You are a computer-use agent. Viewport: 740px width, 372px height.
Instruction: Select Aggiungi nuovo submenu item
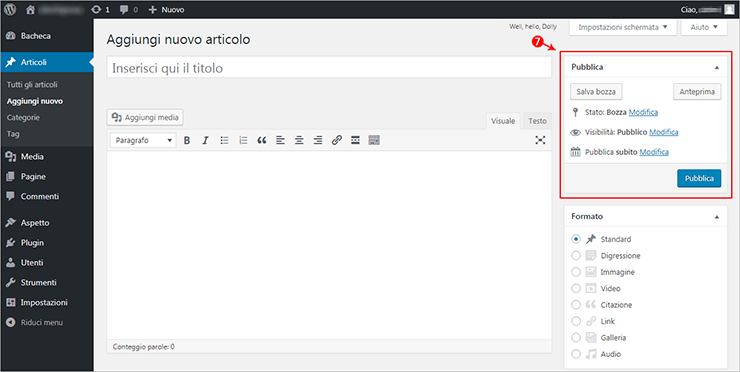34,101
